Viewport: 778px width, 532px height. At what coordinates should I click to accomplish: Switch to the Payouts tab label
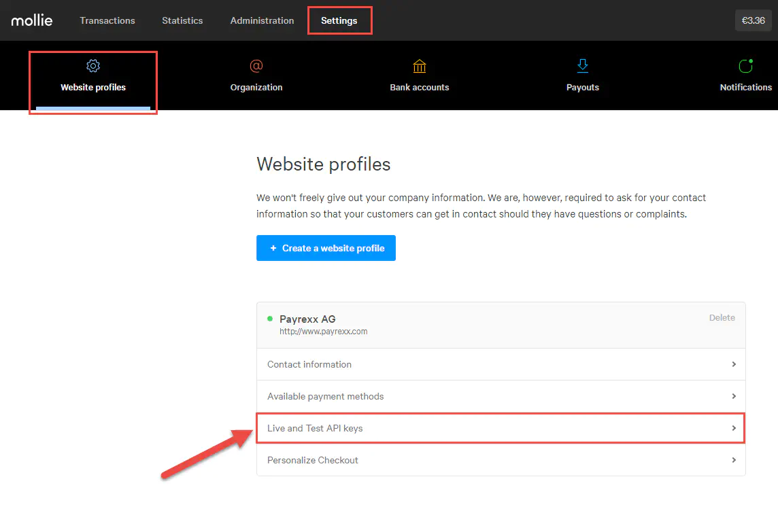click(x=583, y=87)
